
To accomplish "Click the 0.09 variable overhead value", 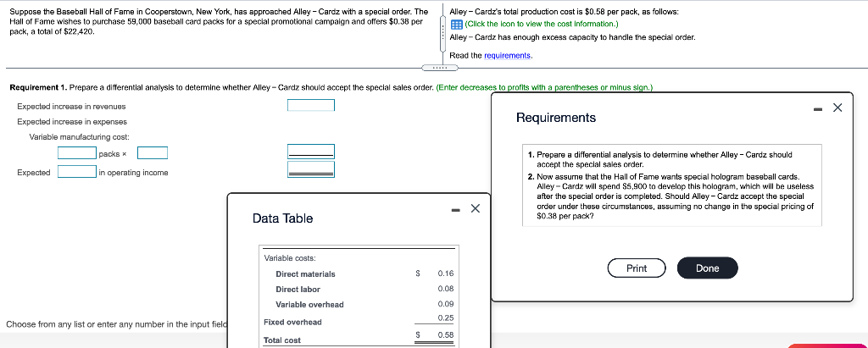I will 445,304.
